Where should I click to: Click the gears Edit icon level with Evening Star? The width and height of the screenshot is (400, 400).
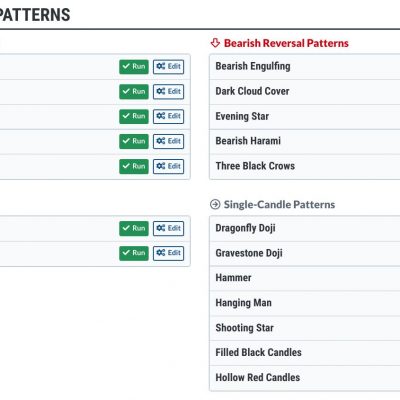pos(161,116)
